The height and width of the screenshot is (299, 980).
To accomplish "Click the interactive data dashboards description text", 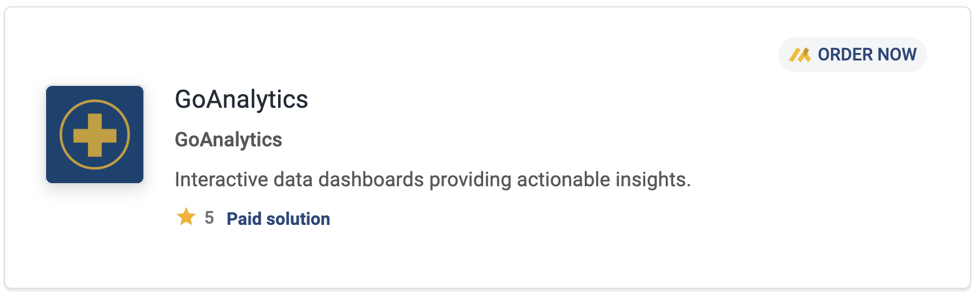I will (x=433, y=179).
